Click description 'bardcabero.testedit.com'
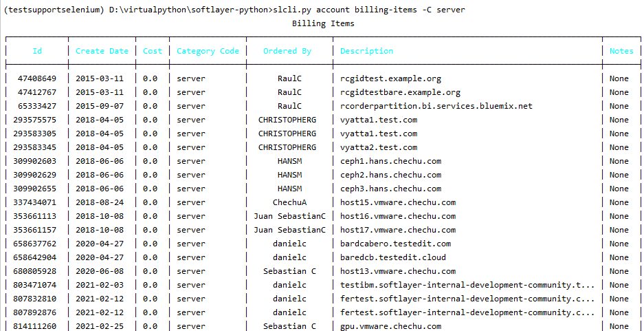This screenshot has width=644, height=331. click(395, 244)
